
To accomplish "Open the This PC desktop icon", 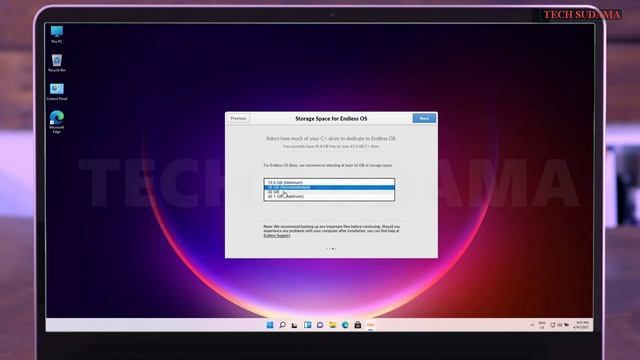I will click(57, 34).
